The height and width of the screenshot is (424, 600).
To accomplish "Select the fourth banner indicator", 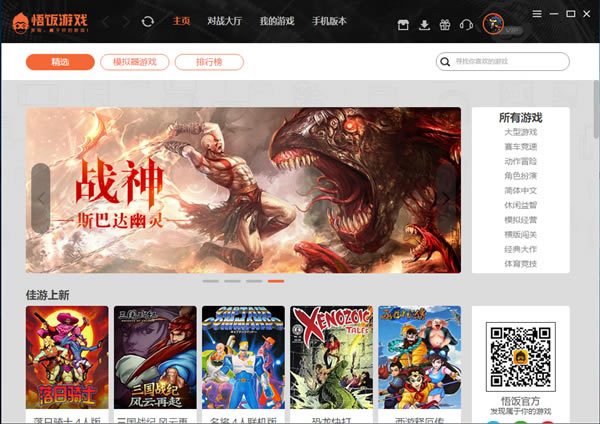I will click(x=276, y=281).
